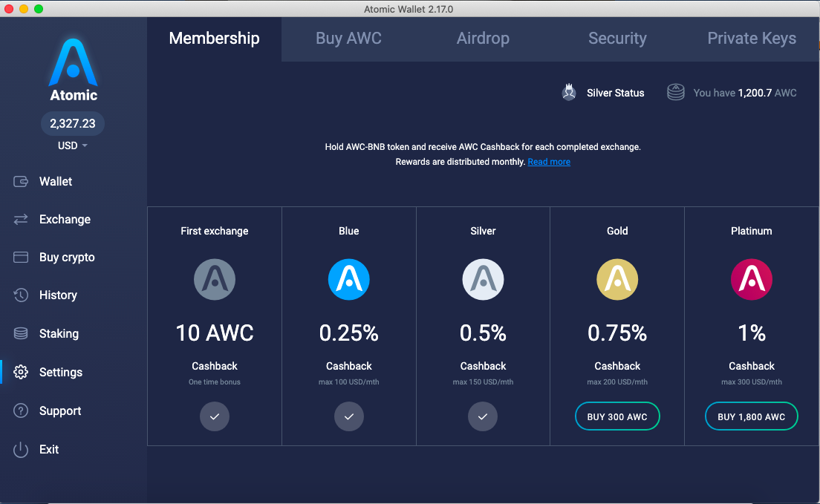
Task: Click the Atomic logo in the sidebar
Action: point(74,70)
